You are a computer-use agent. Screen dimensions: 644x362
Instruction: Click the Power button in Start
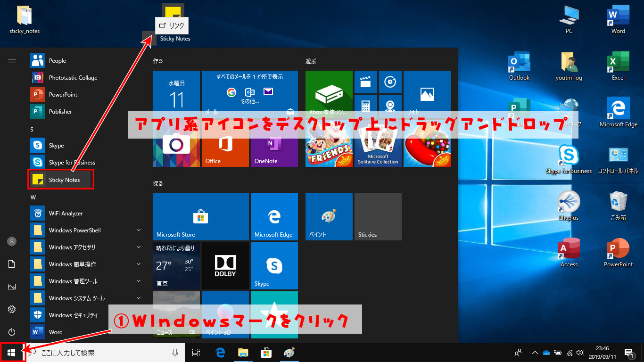(x=12, y=332)
